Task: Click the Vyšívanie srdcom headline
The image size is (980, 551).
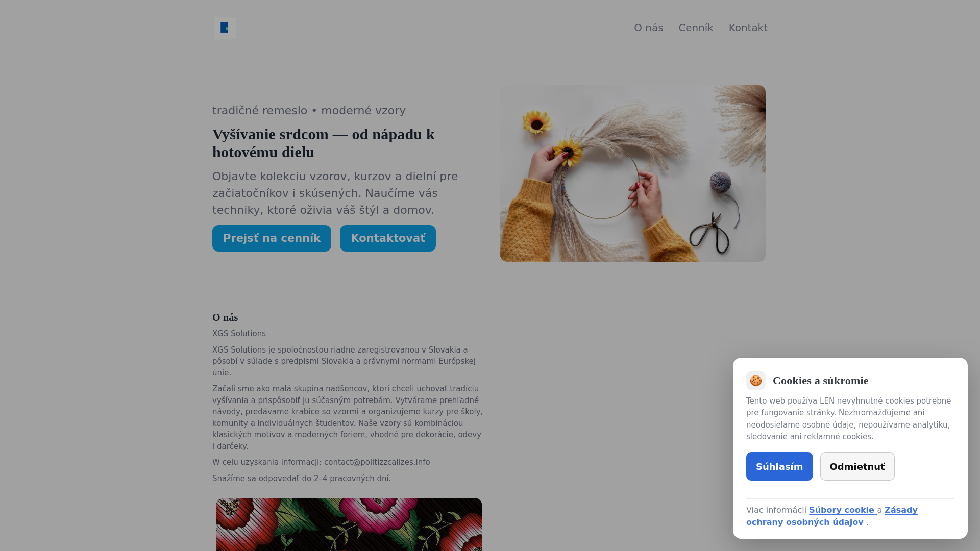Action: click(x=324, y=143)
